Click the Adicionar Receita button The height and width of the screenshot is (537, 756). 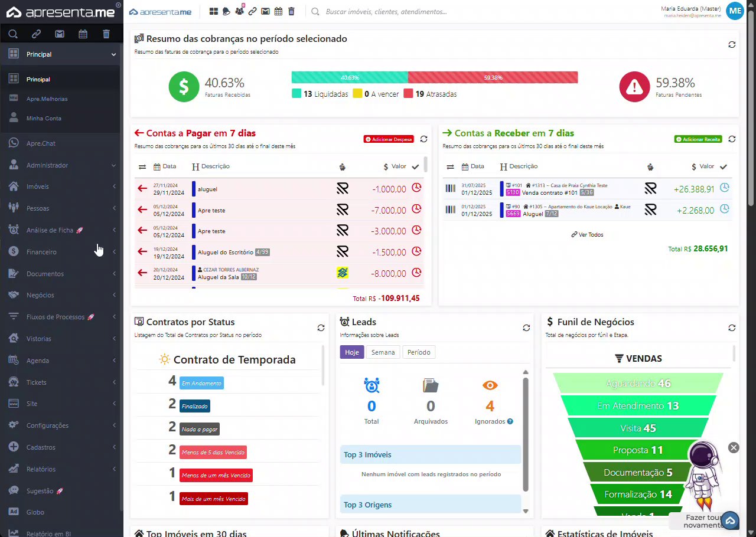[x=698, y=139]
